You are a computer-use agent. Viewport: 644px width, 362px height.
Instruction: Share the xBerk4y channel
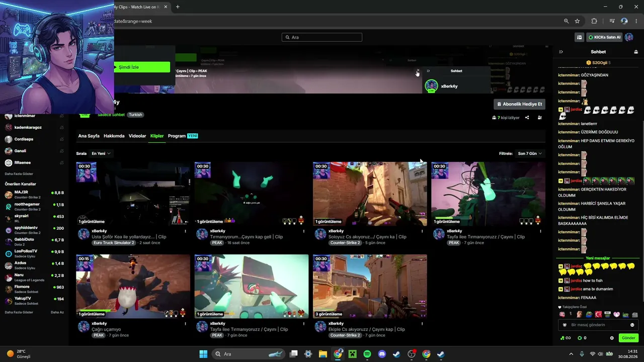click(x=527, y=118)
